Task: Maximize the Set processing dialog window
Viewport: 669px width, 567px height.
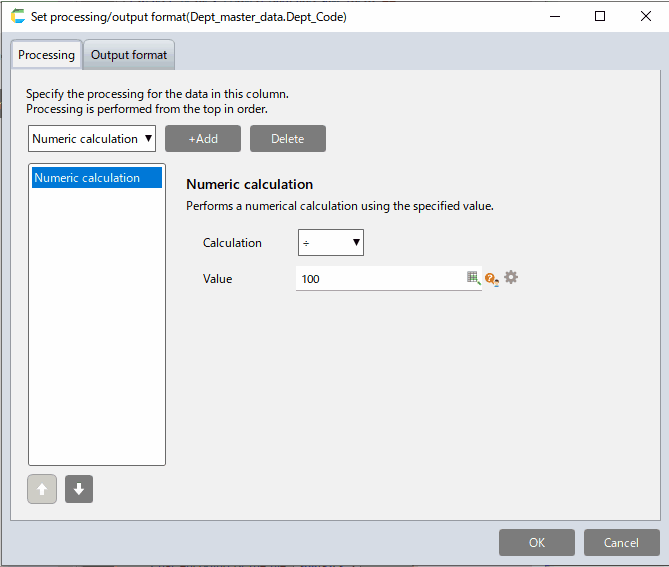Action: pos(600,16)
